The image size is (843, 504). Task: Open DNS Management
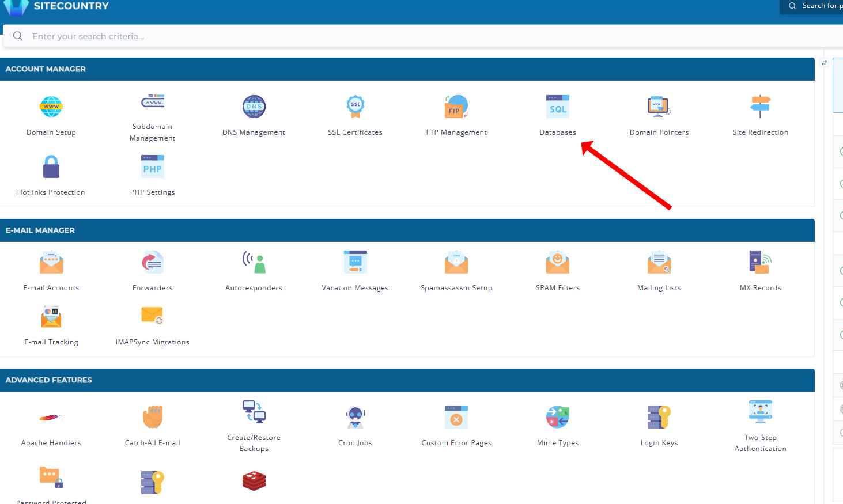pos(254,116)
